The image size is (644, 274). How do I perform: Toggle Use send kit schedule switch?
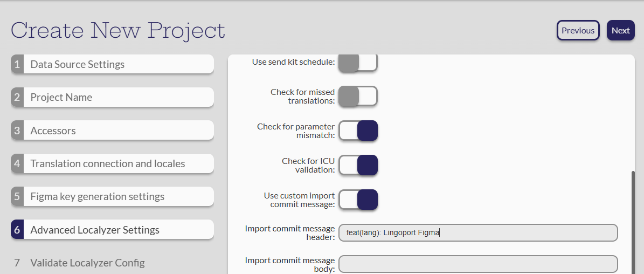pyautogui.click(x=358, y=62)
